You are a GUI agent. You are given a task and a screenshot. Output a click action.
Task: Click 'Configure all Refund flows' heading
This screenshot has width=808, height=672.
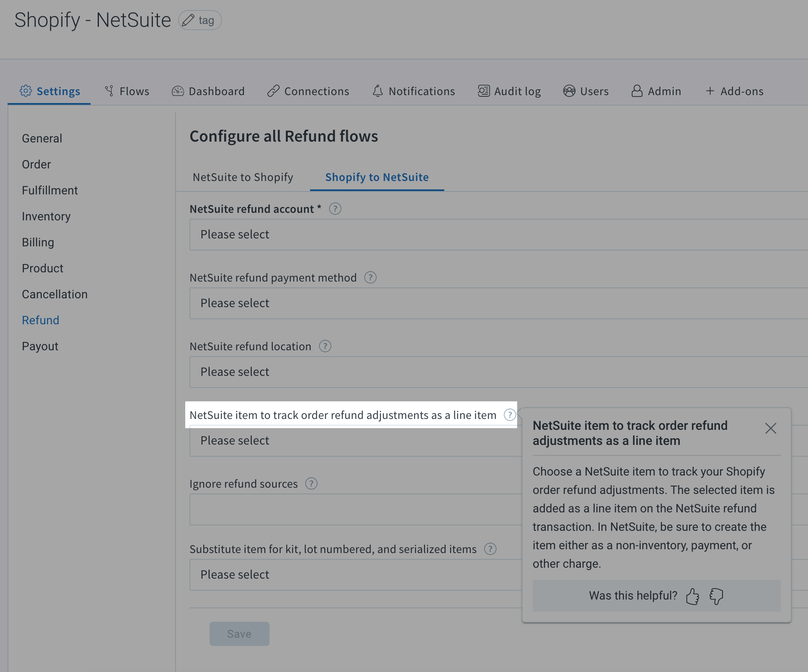[284, 136]
